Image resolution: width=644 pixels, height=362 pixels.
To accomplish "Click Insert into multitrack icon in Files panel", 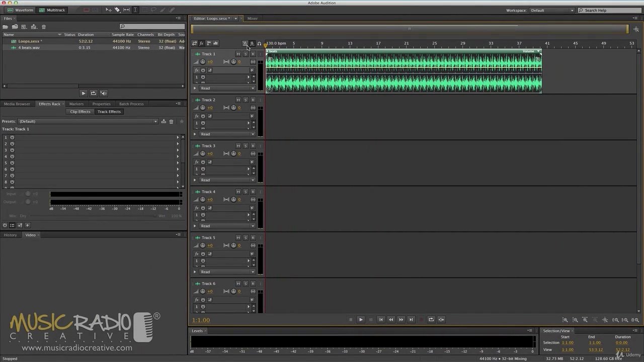I will tap(34, 27).
